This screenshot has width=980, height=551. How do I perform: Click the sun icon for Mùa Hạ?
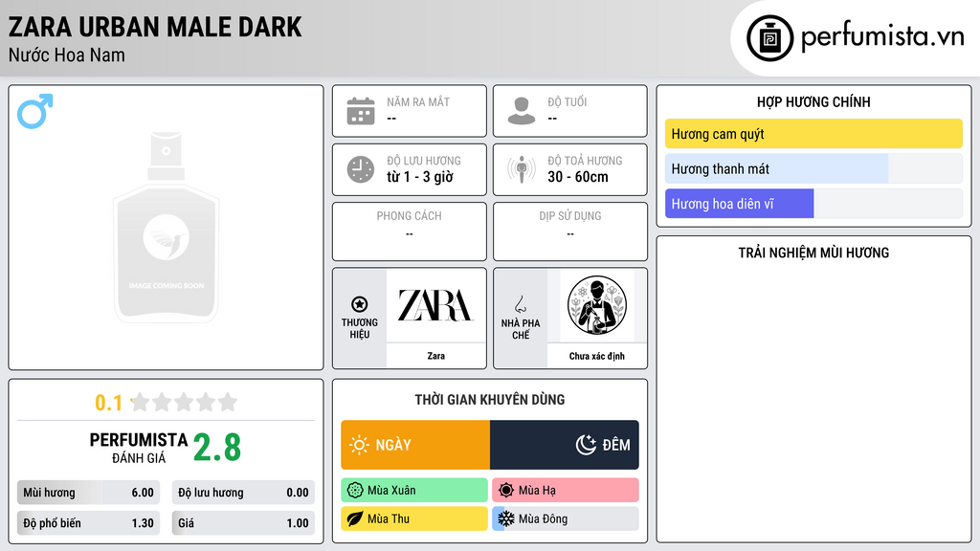click(x=506, y=491)
